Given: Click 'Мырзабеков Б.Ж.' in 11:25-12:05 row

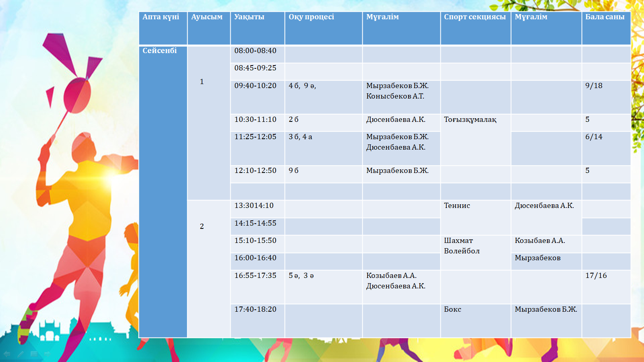Looking at the screenshot, I should (397, 137).
